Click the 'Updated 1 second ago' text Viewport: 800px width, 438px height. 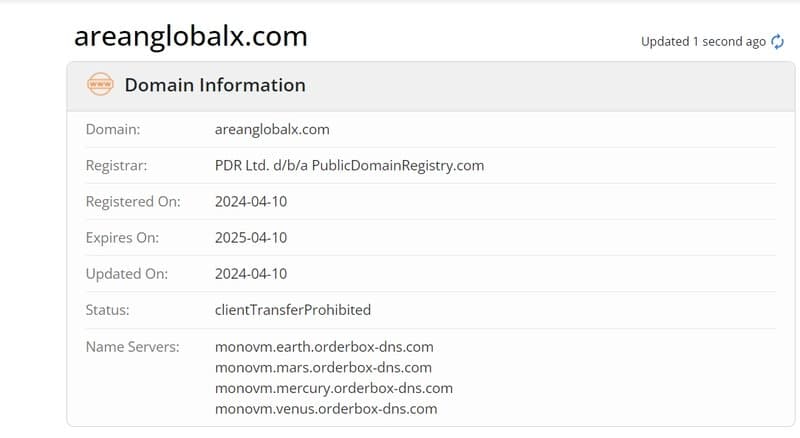point(703,42)
